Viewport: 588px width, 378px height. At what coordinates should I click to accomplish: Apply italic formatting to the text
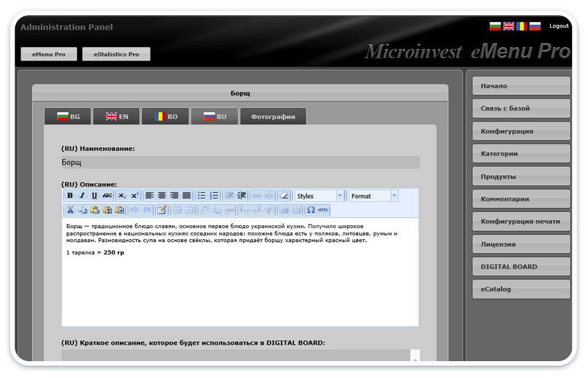(x=82, y=195)
